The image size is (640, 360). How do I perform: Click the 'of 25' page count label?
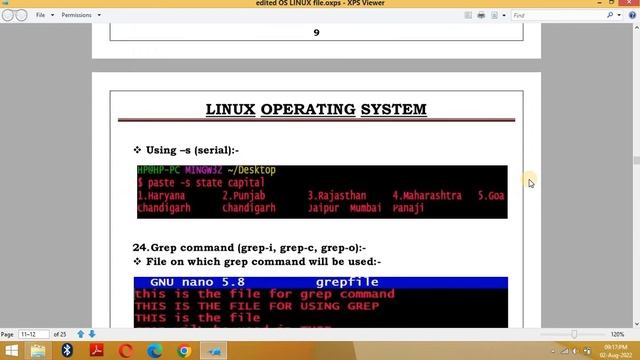pos(60,334)
